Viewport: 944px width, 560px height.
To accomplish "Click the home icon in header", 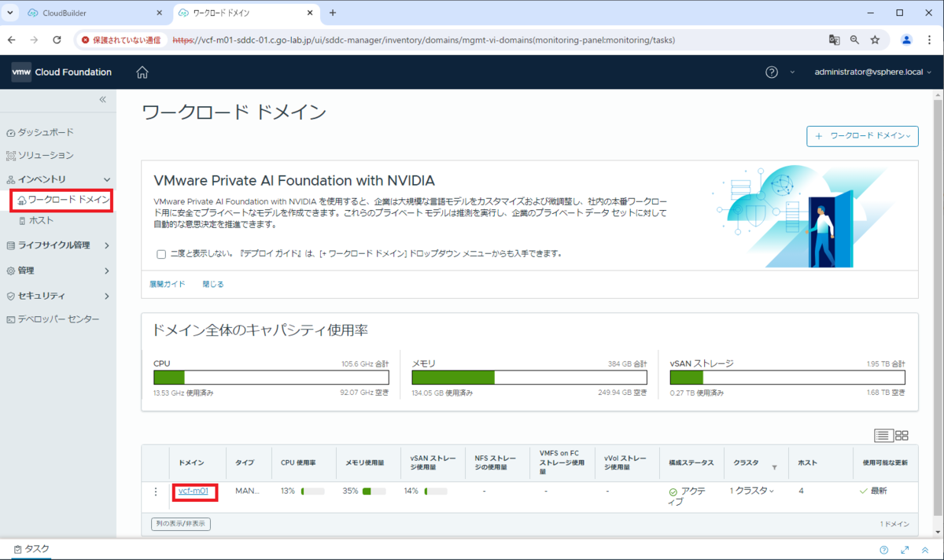I will click(x=142, y=72).
